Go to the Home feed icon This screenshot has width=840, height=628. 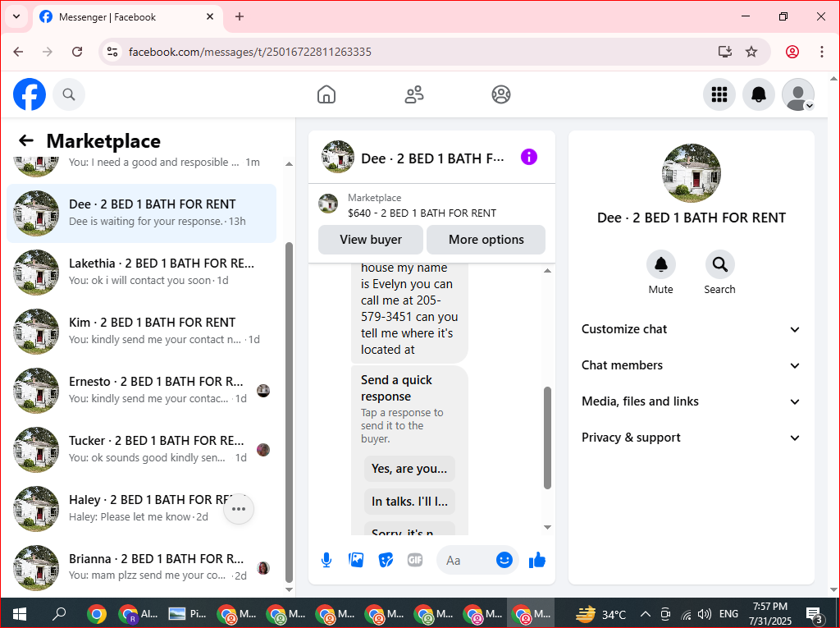point(326,94)
